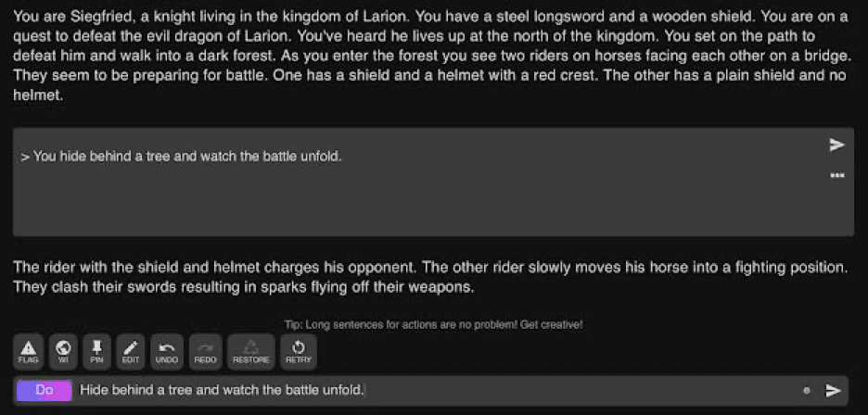Click send arrow in the story action box
This screenshot has width=868, height=415.
(x=836, y=145)
